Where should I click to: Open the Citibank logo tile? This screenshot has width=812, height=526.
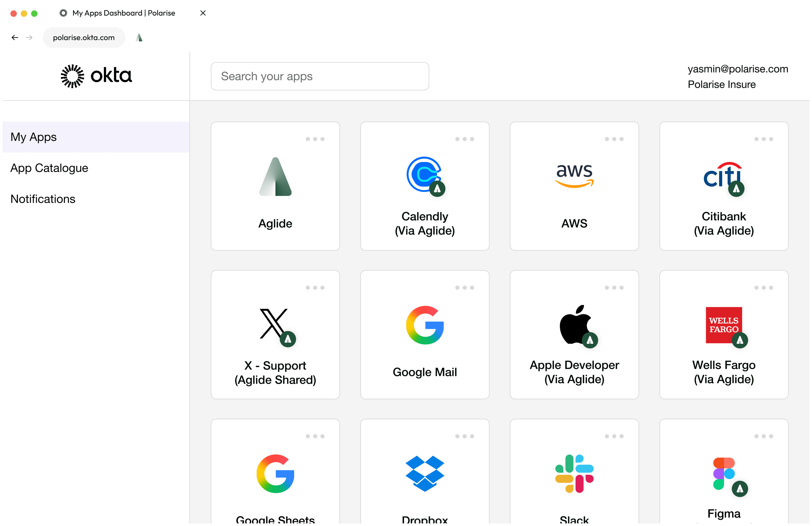(x=723, y=174)
